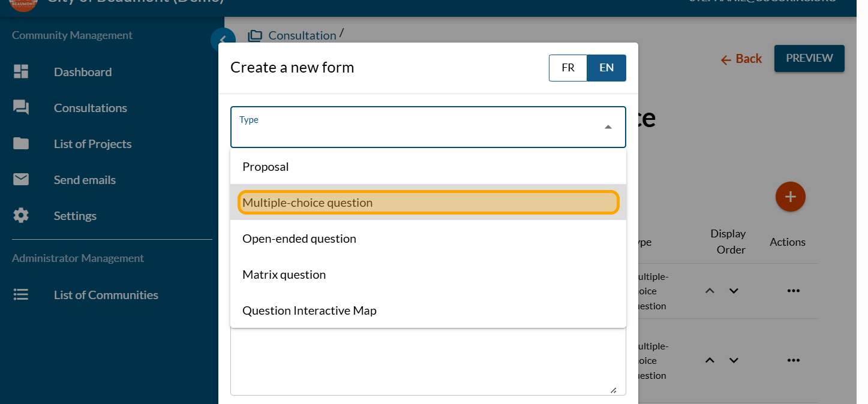868x404 pixels.
Task: Click the Dashboard grid icon
Action: pyautogui.click(x=21, y=72)
